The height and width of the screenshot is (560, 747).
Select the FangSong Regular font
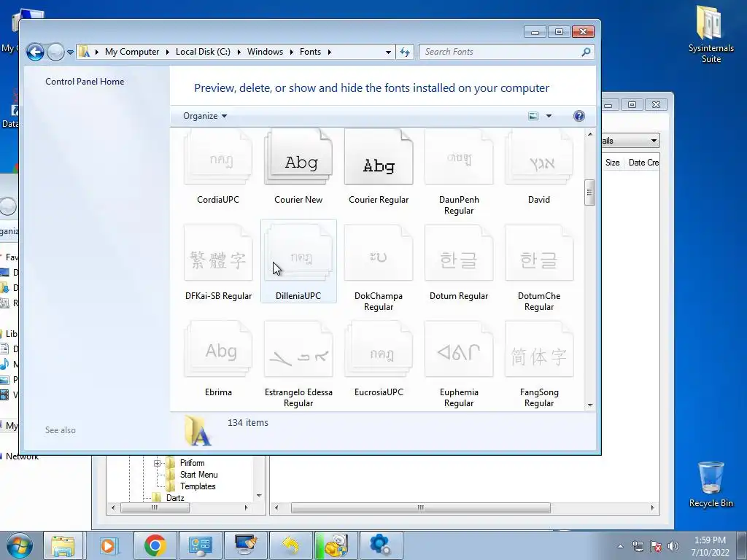(x=539, y=365)
